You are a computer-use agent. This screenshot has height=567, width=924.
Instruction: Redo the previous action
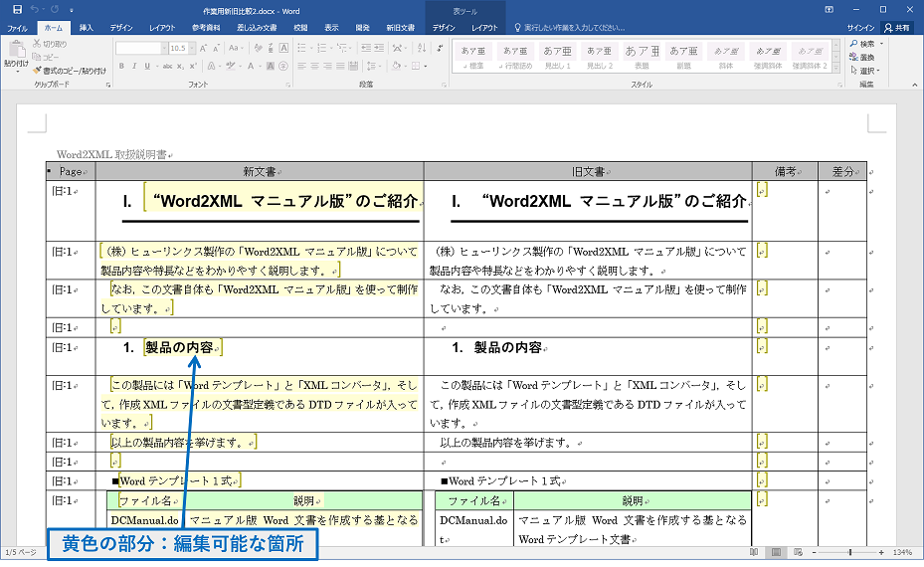[x=55, y=10]
